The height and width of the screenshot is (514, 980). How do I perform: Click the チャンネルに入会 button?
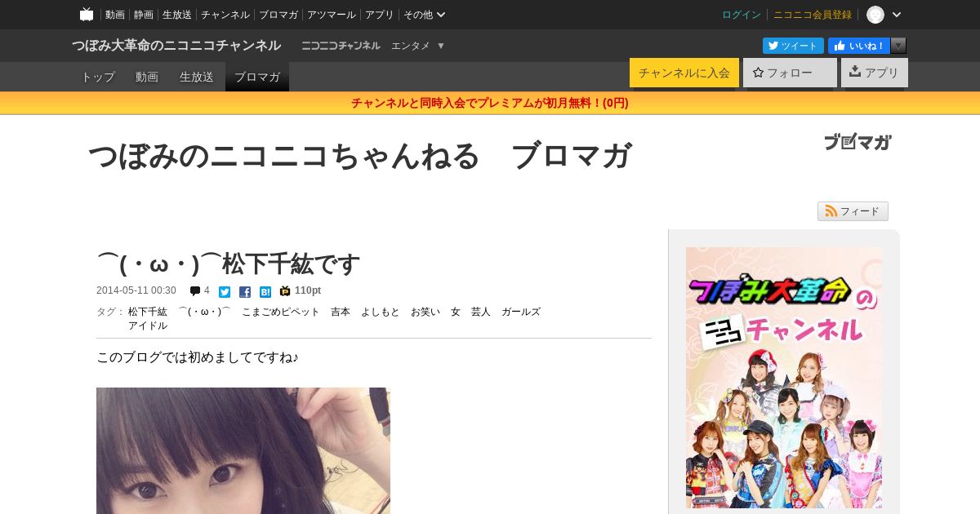click(x=684, y=73)
